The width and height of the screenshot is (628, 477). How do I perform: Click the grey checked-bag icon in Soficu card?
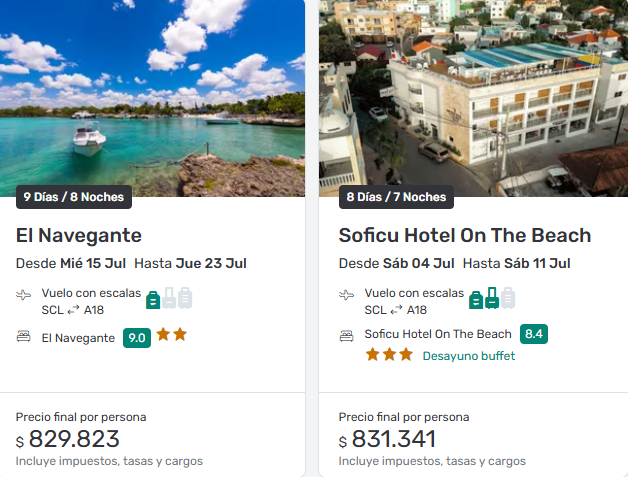[508, 298]
